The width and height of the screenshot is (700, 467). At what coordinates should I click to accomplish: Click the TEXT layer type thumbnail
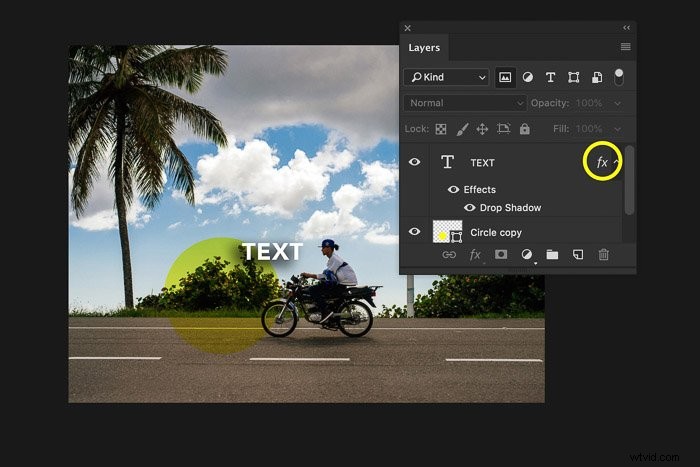(x=447, y=162)
